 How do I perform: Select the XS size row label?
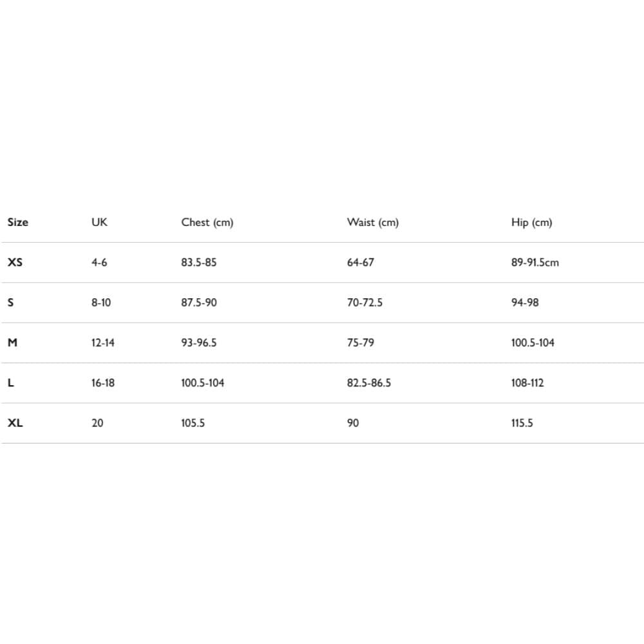tap(15, 263)
